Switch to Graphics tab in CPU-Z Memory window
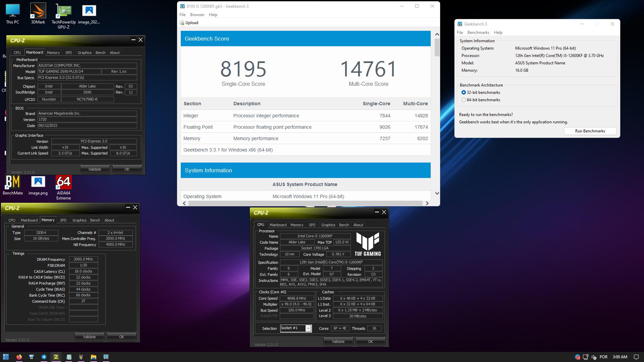 79,220
